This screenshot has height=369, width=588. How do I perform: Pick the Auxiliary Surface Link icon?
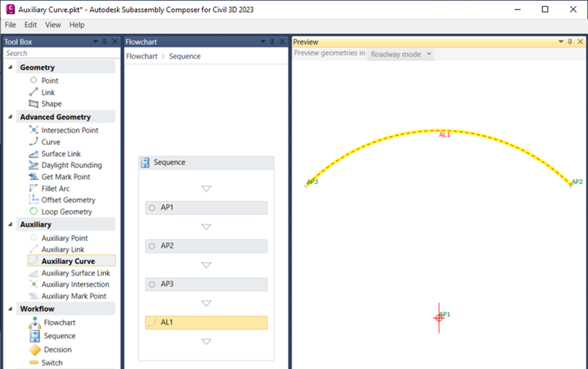click(34, 273)
